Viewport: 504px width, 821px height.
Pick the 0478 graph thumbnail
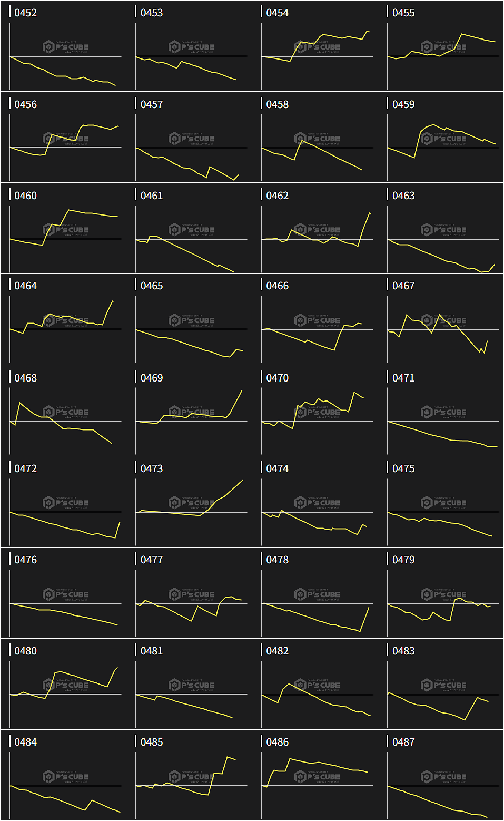point(315,593)
